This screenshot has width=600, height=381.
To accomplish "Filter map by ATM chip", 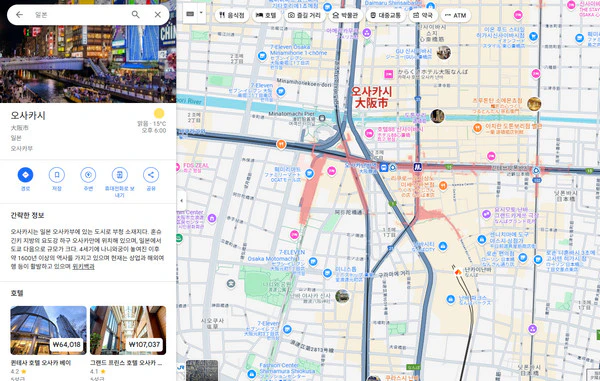I will pos(455,15).
